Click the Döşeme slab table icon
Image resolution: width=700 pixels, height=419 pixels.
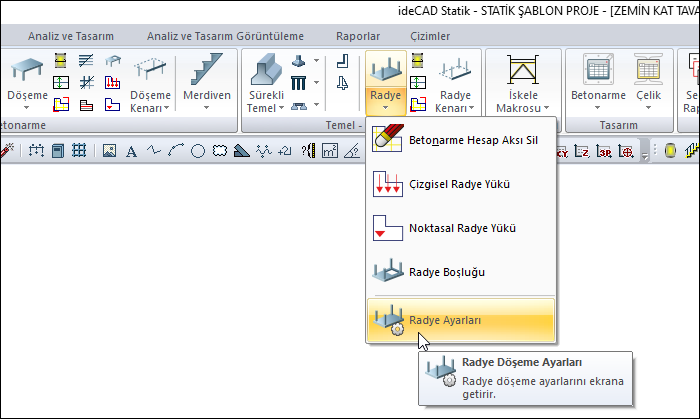[27, 69]
